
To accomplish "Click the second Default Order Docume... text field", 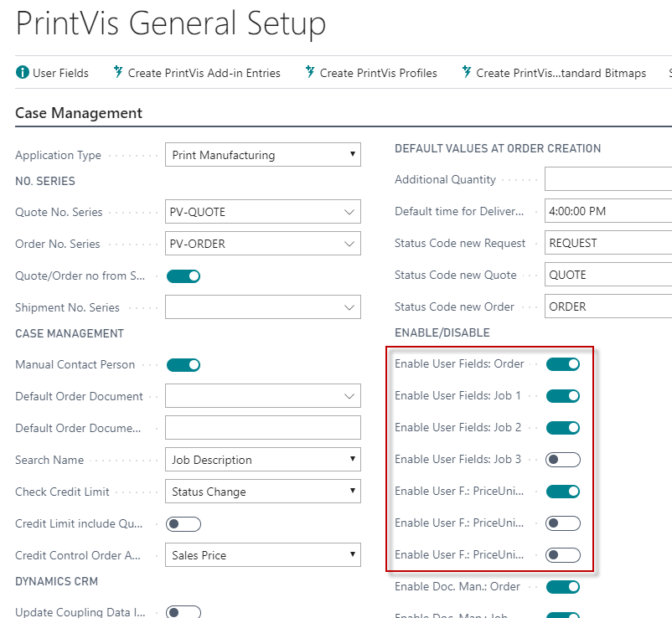I will pos(263,428).
